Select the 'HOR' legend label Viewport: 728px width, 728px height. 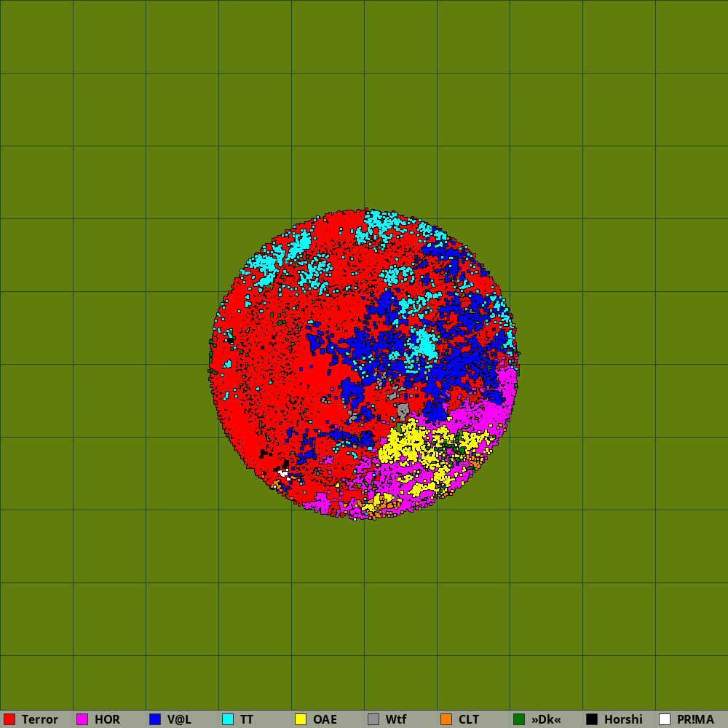click(x=107, y=719)
